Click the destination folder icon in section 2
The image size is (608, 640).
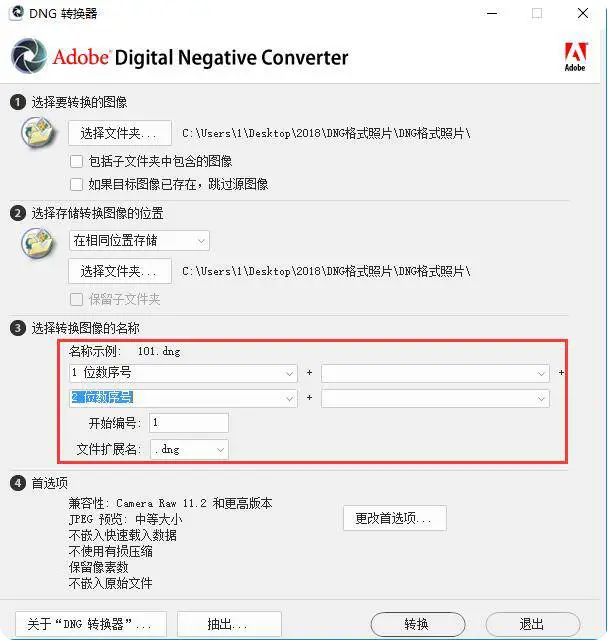(x=38, y=243)
